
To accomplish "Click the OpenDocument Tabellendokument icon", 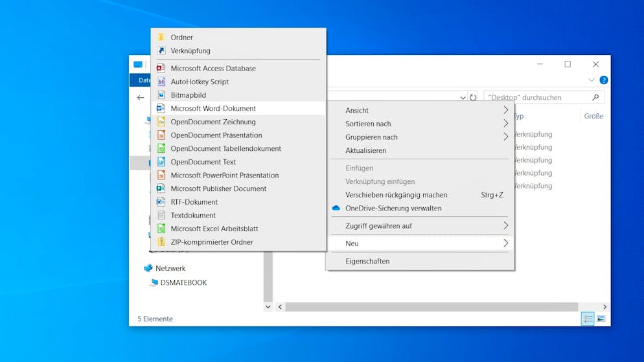I will 161,148.
